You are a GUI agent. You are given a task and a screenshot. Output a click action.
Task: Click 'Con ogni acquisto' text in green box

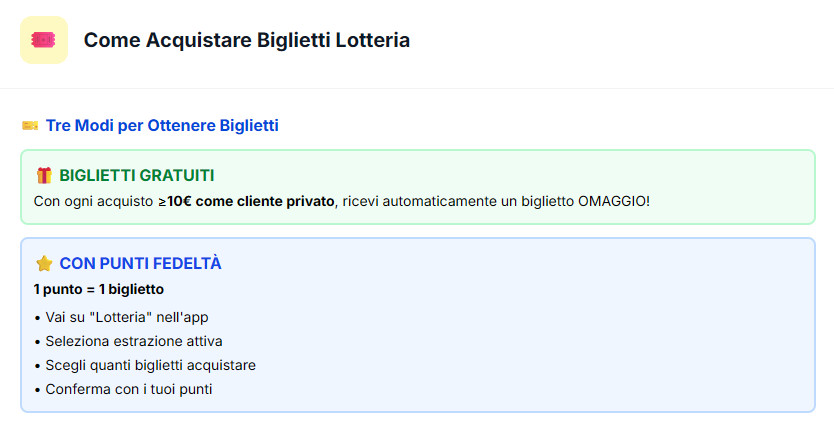pos(94,202)
